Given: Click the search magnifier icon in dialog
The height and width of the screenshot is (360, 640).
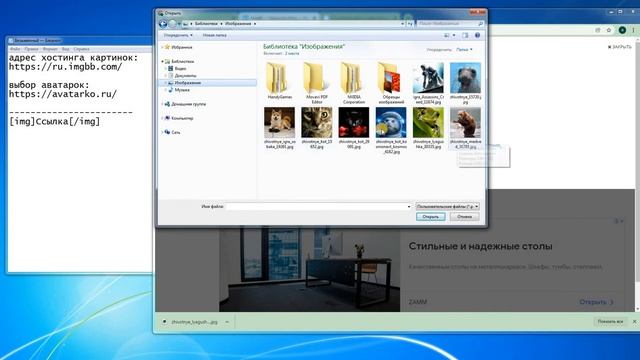Looking at the screenshot, I should (x=480, y=24).
